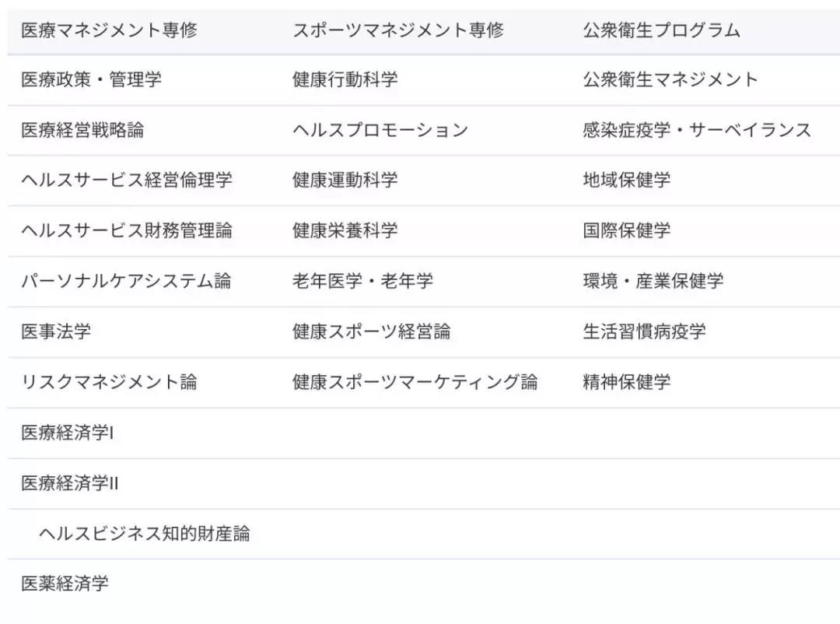The height and width of the screenshot is (624, 840).
Task: Click the ヘルスプロモーション entry
Action: point(380,130)
